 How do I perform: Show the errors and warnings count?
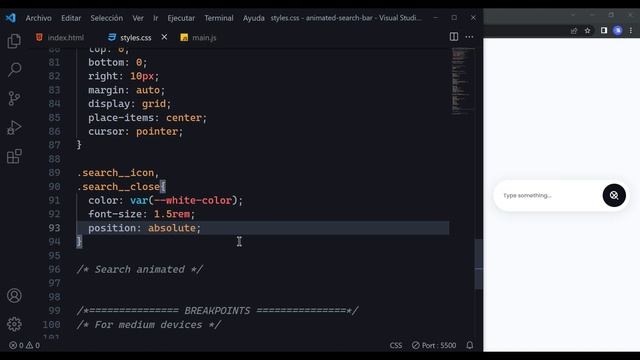24,345
